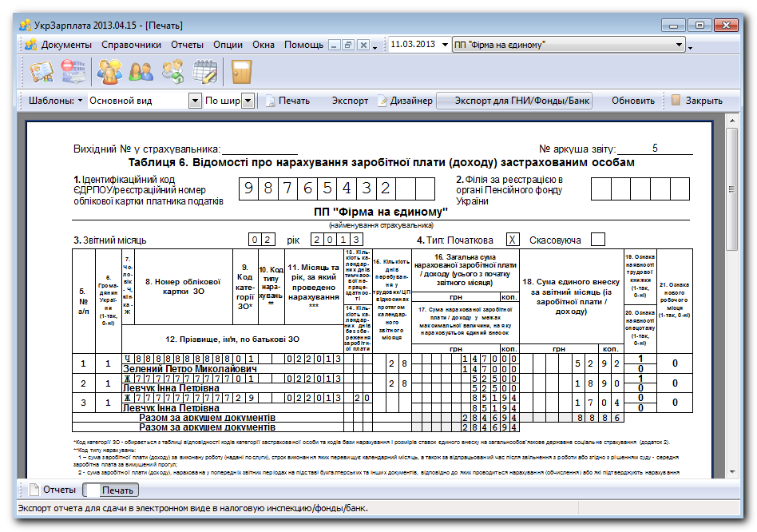
Task: Click the vertical scrollbar thumb
Action: [x=732, y=189]
